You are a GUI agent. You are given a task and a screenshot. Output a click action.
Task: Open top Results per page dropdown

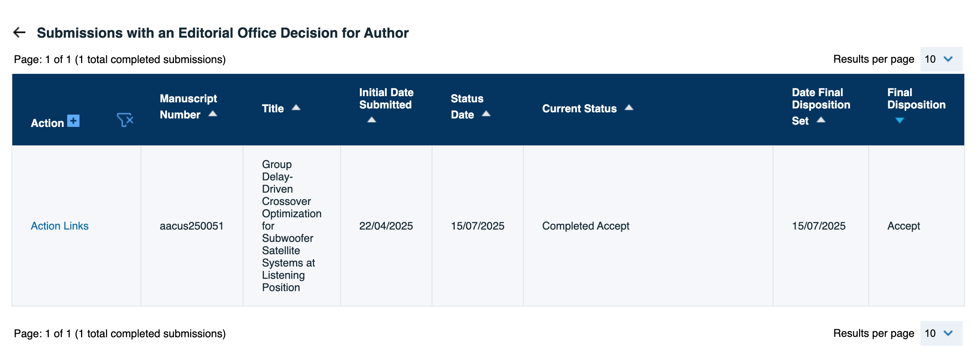941,59
